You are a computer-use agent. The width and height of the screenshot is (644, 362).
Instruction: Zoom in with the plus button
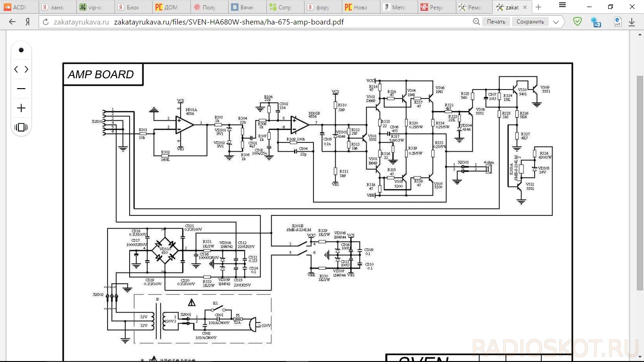click(21, 108)
